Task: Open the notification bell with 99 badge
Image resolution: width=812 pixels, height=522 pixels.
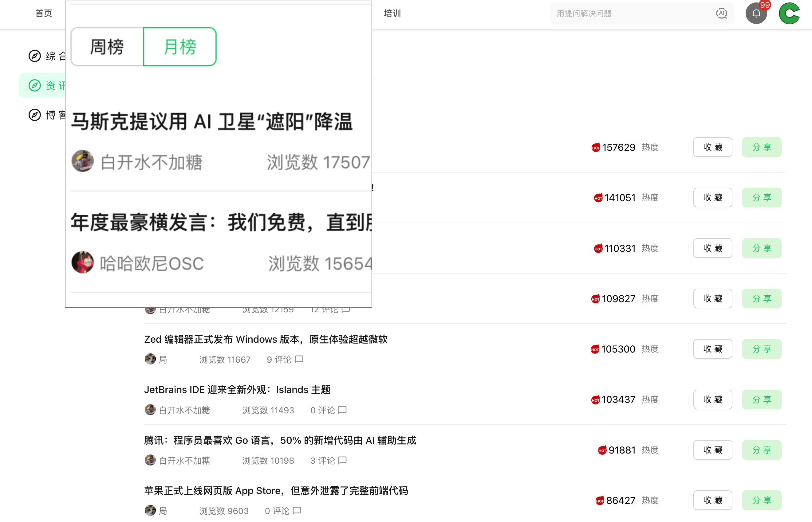Action: pos(756,14)
